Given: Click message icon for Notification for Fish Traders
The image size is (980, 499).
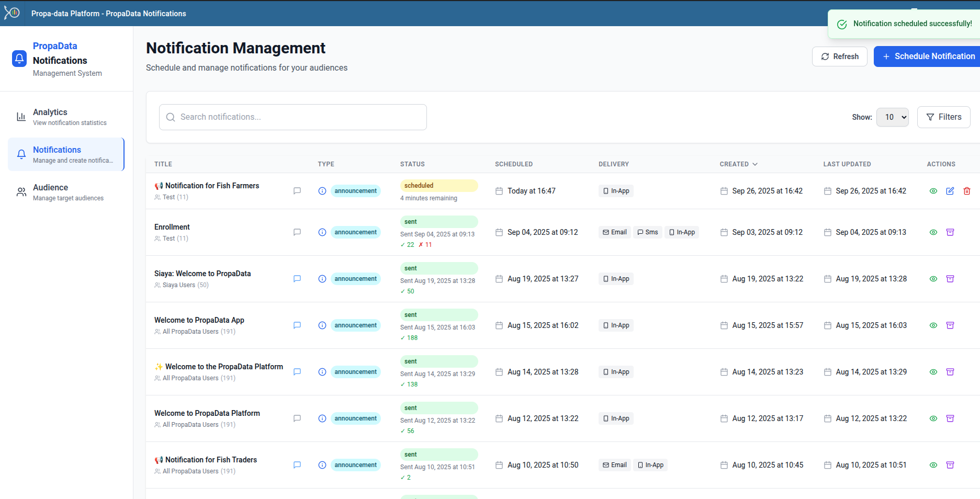Looking at the screenshot, I should 297,465.
